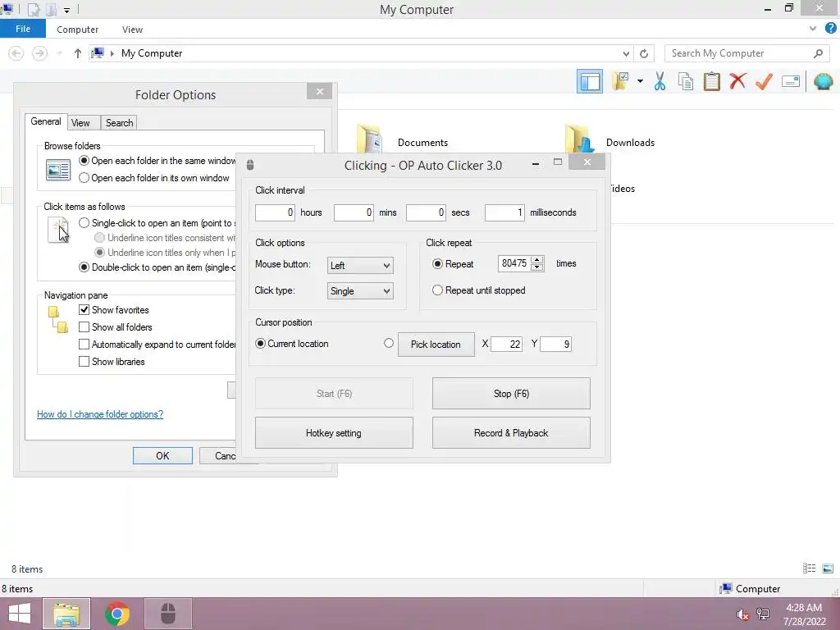The height and width of the screenshot is (630, 840).
Task: Click the Stop (F6) button
Action: (511, 393)
